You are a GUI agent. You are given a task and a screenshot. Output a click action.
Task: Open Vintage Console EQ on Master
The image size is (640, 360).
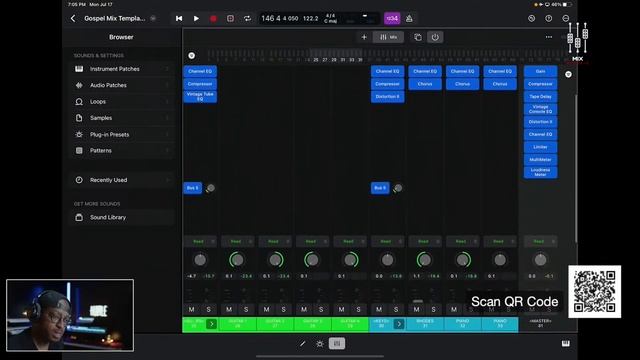click(x=540, y=109)
